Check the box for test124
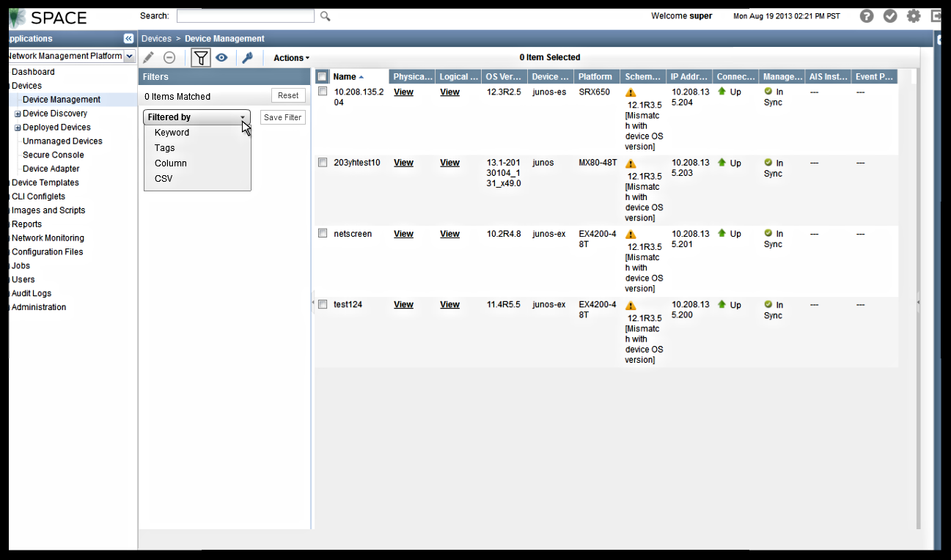This screenshot has width=951, height=560. coord(323,304)
